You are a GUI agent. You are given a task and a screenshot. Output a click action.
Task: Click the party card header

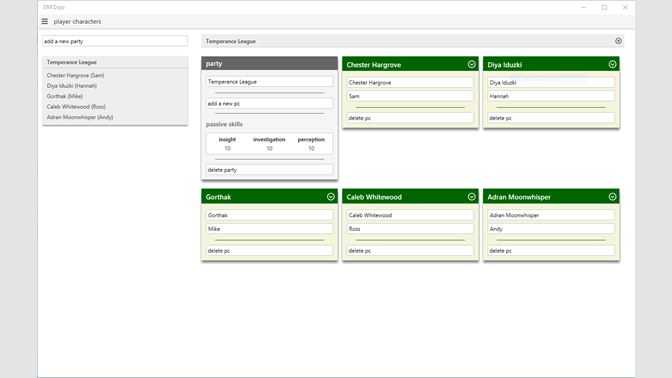tap(269, 63)
